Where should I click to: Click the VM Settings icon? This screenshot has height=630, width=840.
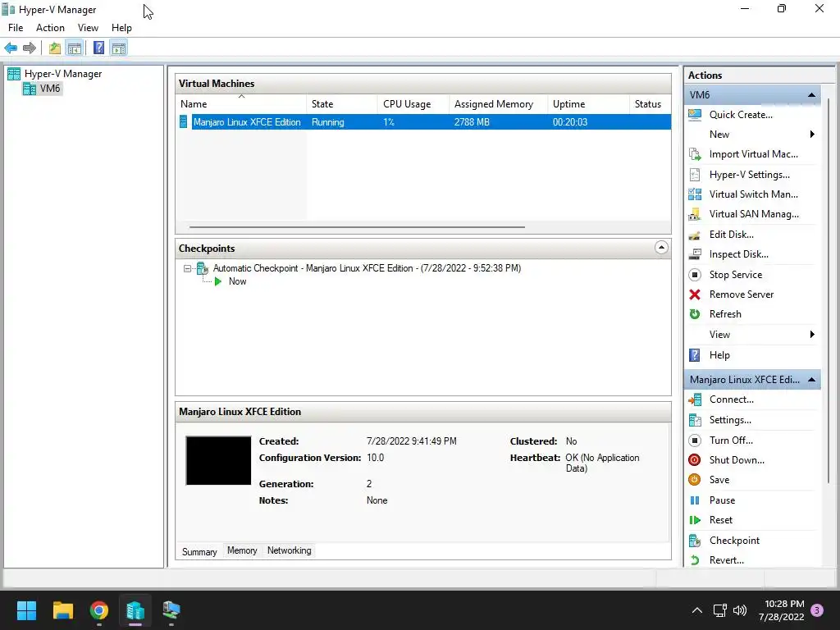point(695,420)
